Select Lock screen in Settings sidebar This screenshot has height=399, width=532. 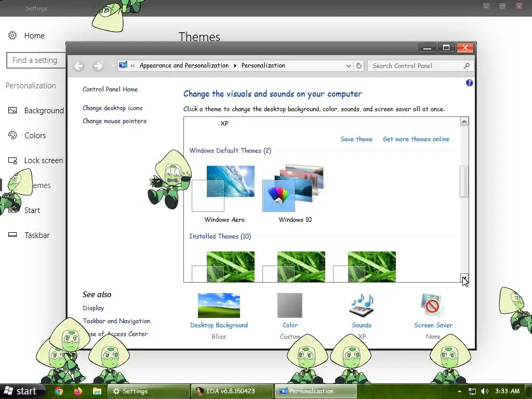[44, 161]
